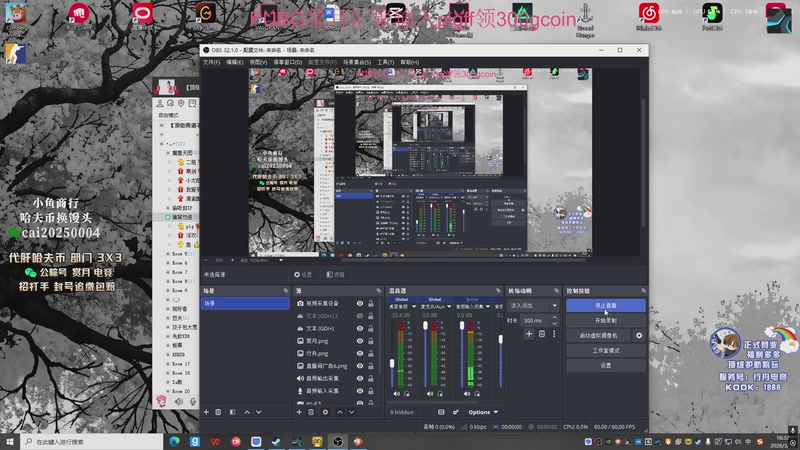
Task: Open source properties gear icon
Action: (325, 412)
